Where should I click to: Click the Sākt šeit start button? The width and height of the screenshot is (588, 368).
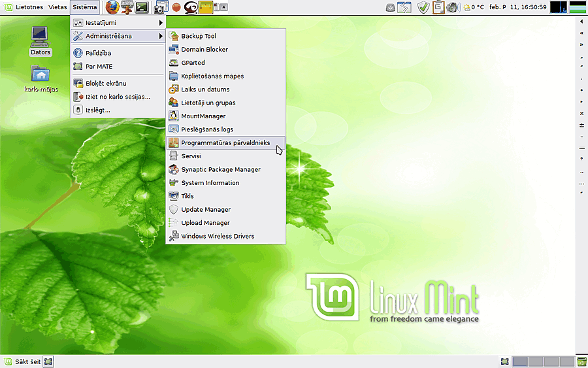(x=22, y=361)
